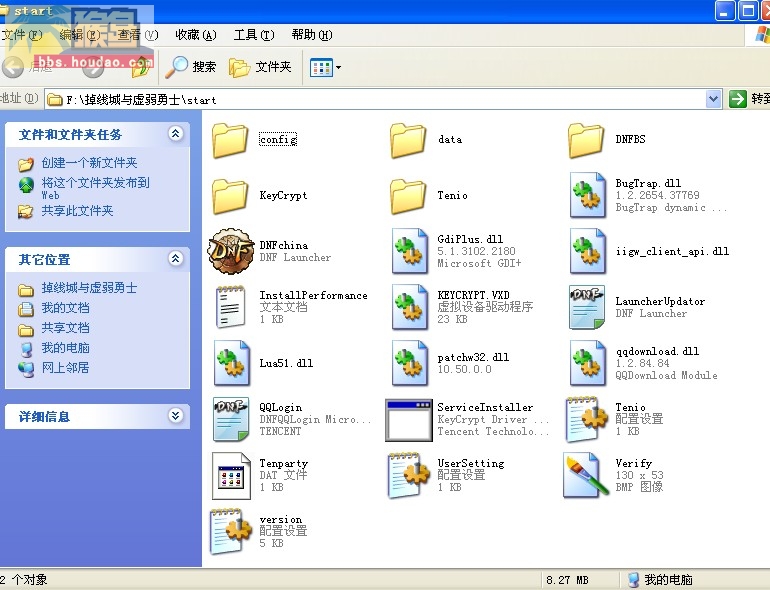Click the address bar path field

(376, 100)
